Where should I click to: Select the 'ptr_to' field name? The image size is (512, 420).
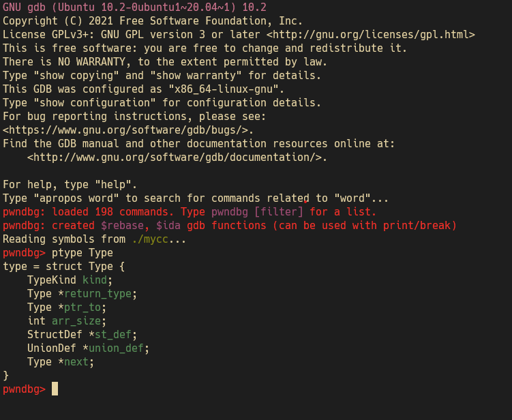point(82,307)
